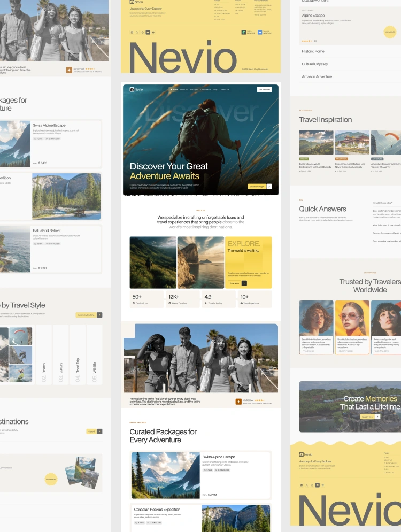401x532 pixels.
Task: Click the Travel Inspiration heading
Action: [326, 119]
